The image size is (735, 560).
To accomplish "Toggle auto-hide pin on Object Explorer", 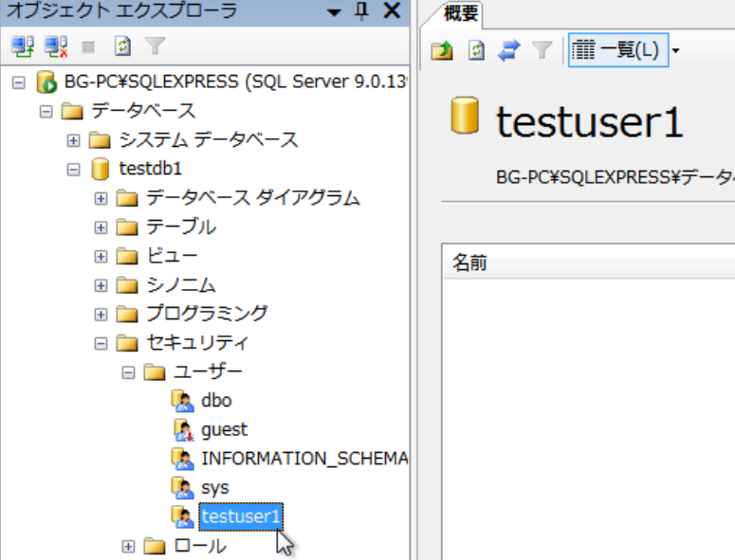I will pyautogui.click(x=361, y=10).
